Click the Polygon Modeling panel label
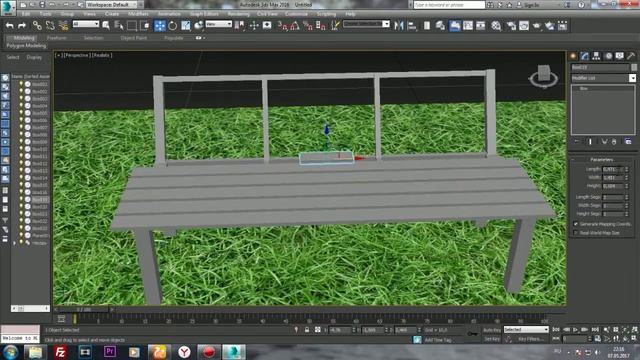 (x=26, y=46)
